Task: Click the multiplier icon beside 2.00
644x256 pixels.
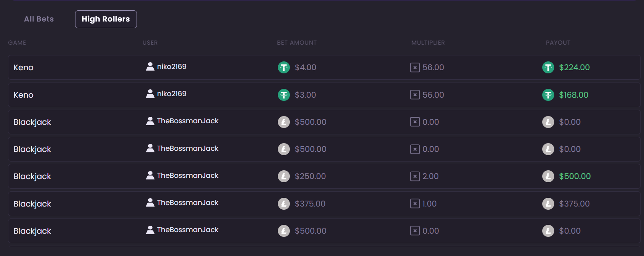Action: point(415,176)
